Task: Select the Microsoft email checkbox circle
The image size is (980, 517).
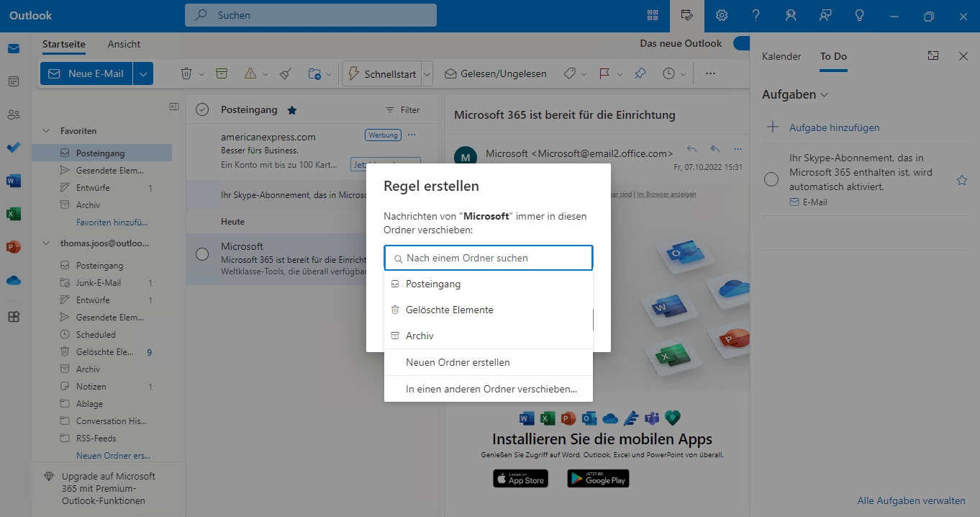Action: click(202, 254)
